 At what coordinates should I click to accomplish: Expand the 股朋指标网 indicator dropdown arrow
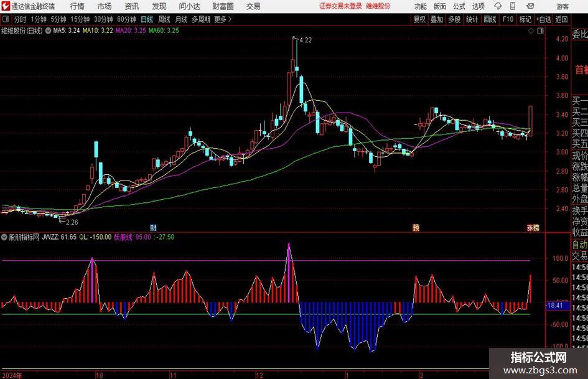tap(4, 237)
